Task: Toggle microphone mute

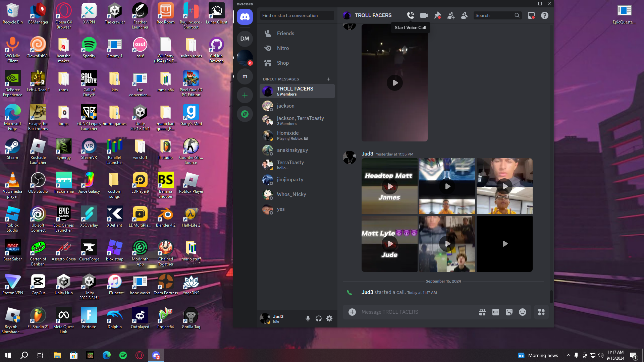Action: [308, 318]
